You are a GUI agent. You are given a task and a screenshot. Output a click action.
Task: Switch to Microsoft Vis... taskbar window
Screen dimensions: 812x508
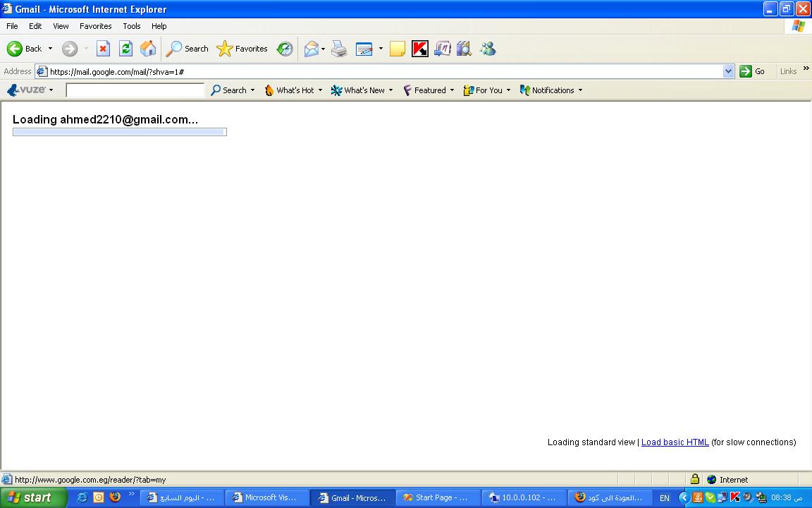[266, 497]
